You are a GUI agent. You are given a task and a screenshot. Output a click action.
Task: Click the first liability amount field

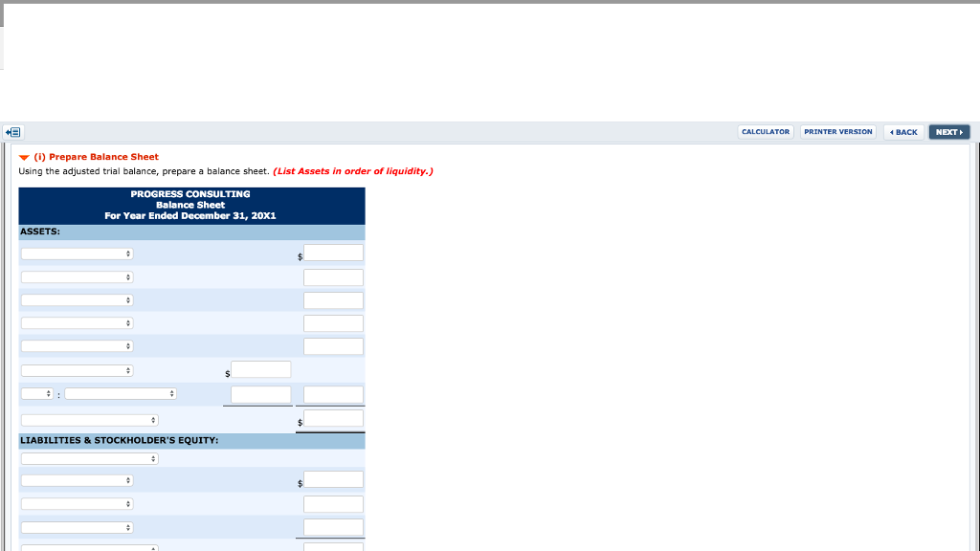[333, 479]
